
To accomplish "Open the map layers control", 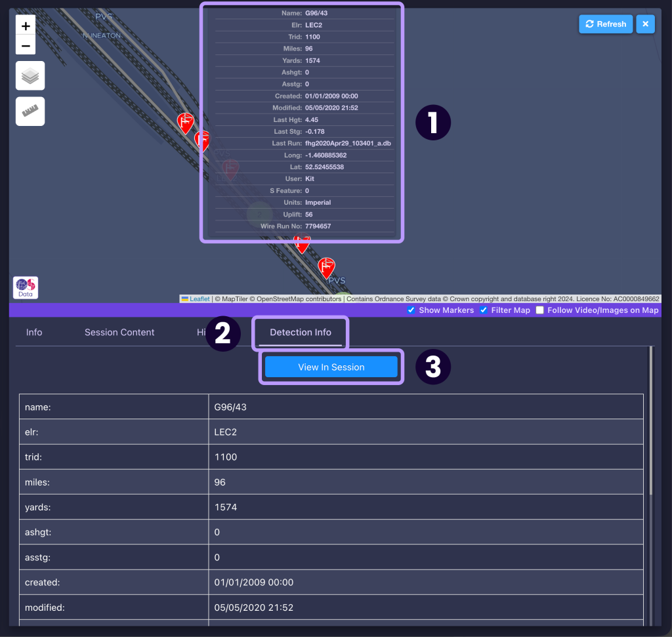I will tap(30, 76).
